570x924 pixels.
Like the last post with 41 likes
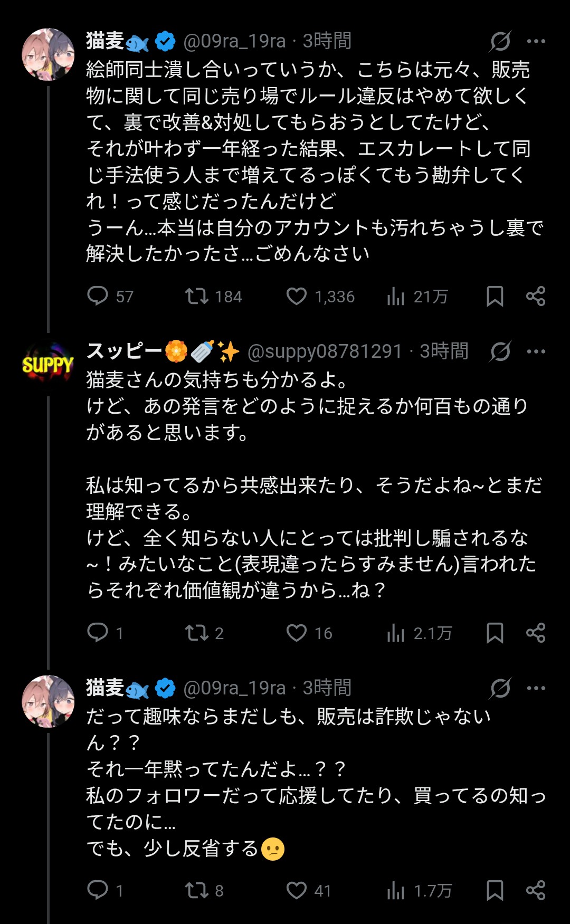[x=297, y=890]
